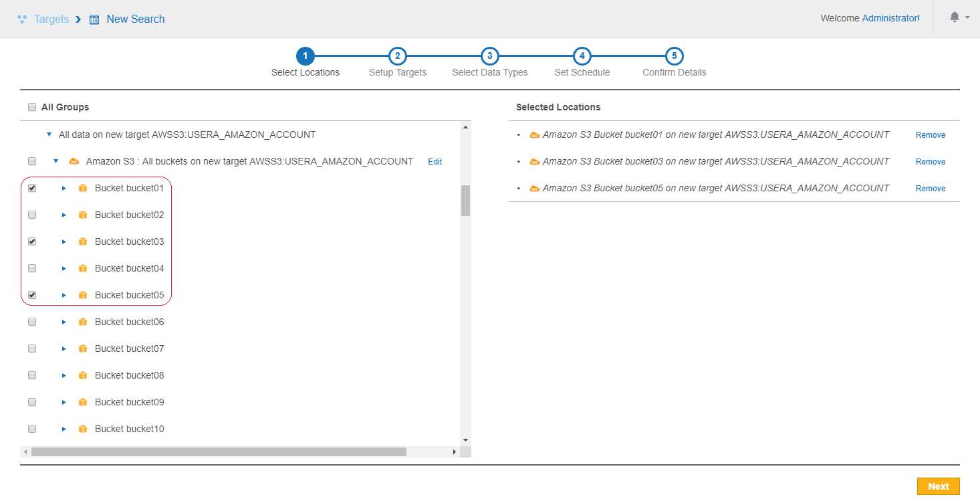The height and width of the screenshot is (501, 980).
Task: Click the Edit link next to Amazon S3
Action: (435, 162)
